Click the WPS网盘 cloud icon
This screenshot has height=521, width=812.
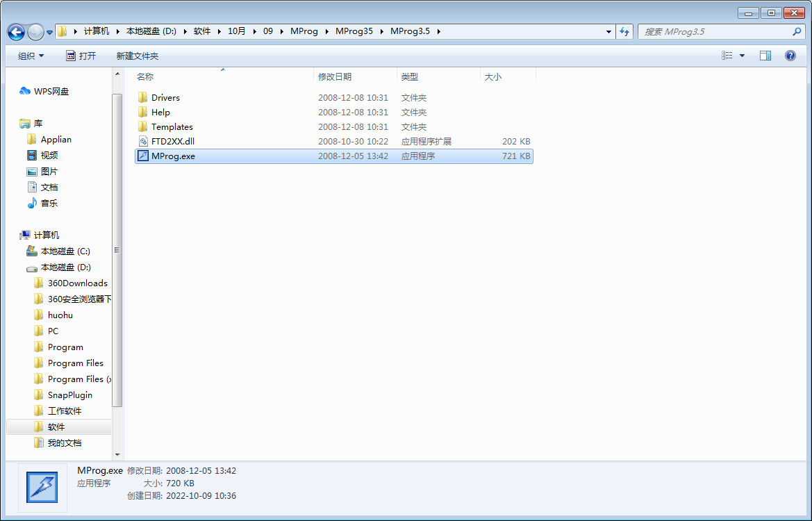[x=26, y=92]
